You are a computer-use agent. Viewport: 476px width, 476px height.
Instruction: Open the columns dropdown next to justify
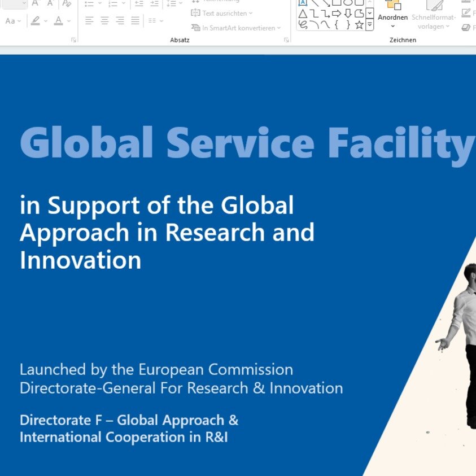[155, 21]
